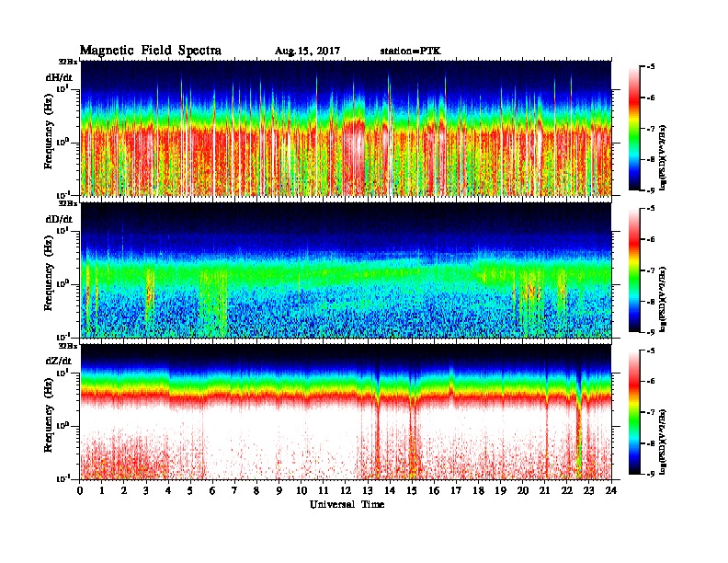
Task: Click the "-5" tick on the dZ/dt color bar
Action: 651,350
